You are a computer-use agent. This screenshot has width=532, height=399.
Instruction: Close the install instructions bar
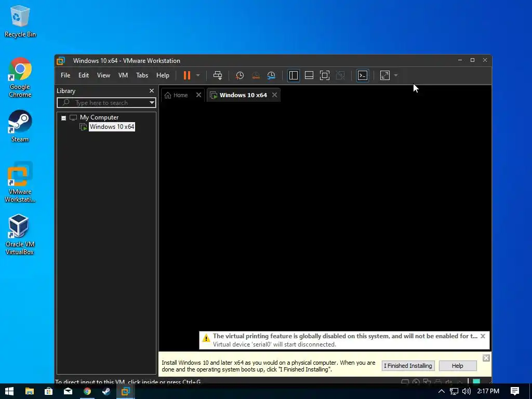(x=486, y=358)
